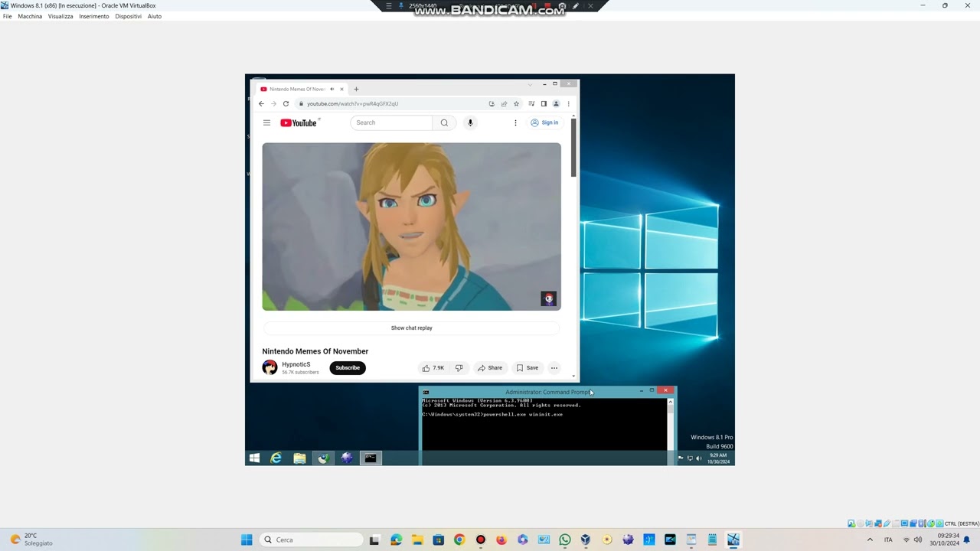The width and height of the screenshot is (980, 551).
Task: Open HypnoticS channel avatar
Action: tap(269, 367)
